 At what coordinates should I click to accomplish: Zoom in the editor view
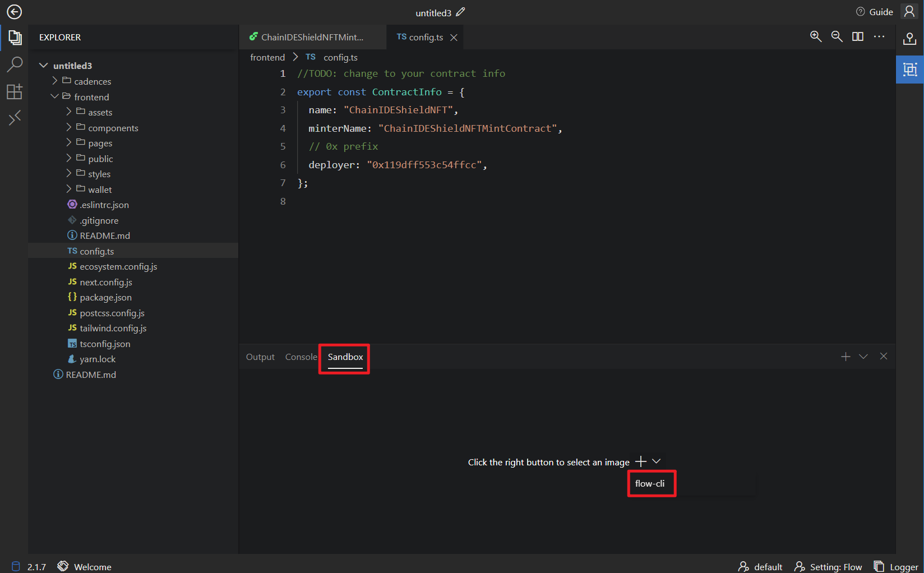(x=816, y=36)
